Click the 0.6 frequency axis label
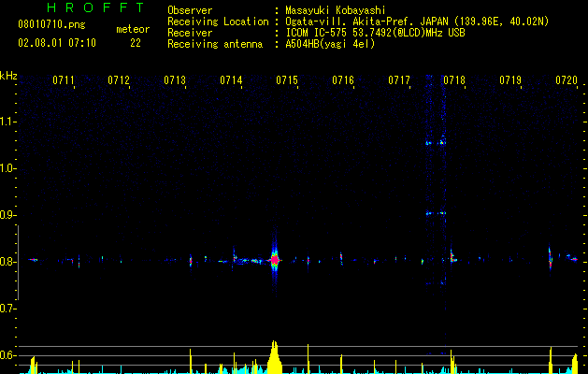 [7, 355]
